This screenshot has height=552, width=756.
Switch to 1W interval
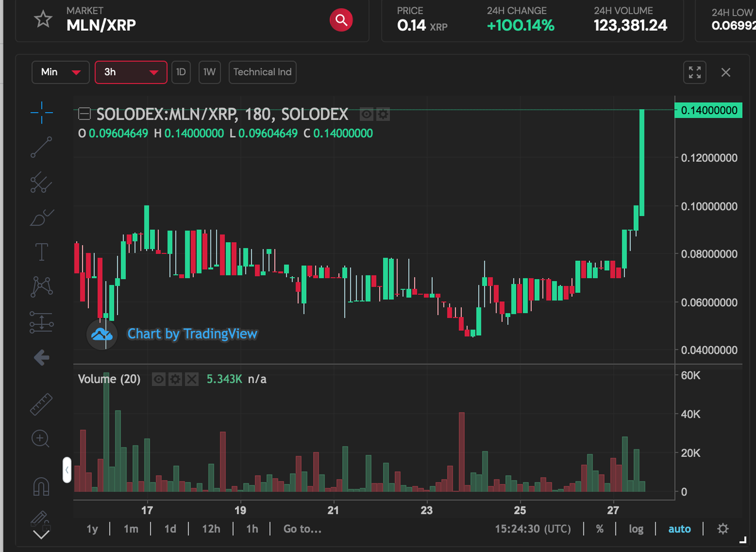(210, 72)
